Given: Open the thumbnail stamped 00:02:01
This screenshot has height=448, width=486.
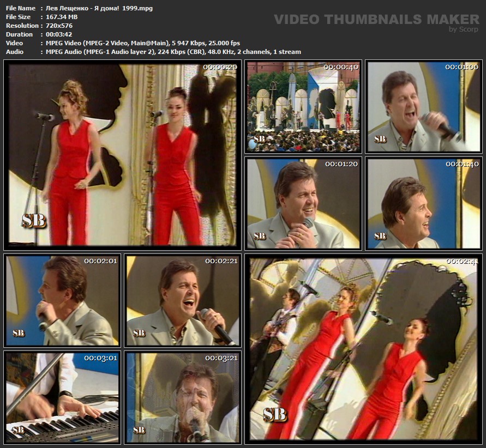Looking at the screenshot, I should click(x=62, y=300).
